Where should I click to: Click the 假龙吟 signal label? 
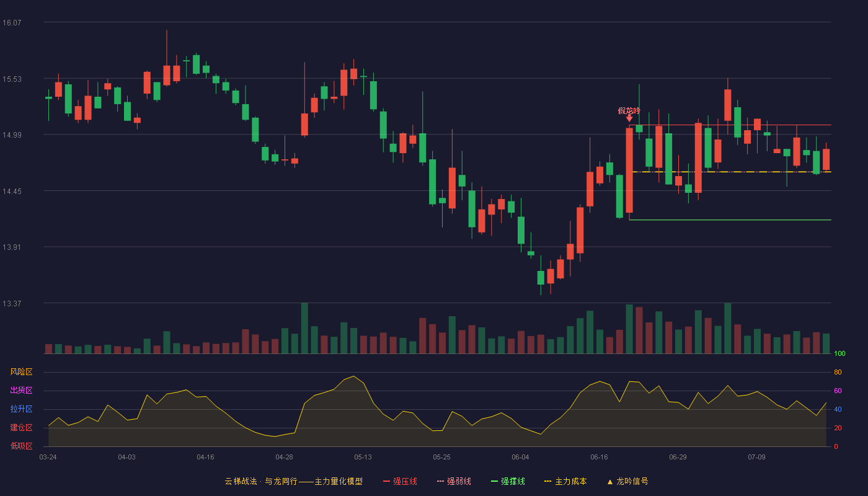pos(629,110)
